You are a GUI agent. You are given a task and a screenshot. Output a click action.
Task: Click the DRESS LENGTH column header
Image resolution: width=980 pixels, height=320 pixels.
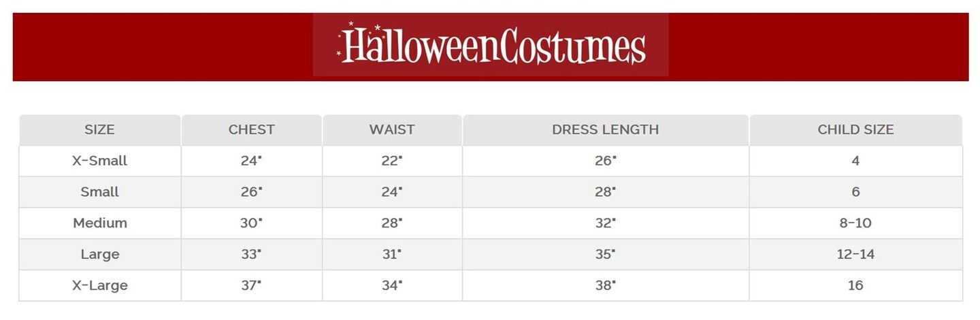pyautogui.click(x=605, y=129)
